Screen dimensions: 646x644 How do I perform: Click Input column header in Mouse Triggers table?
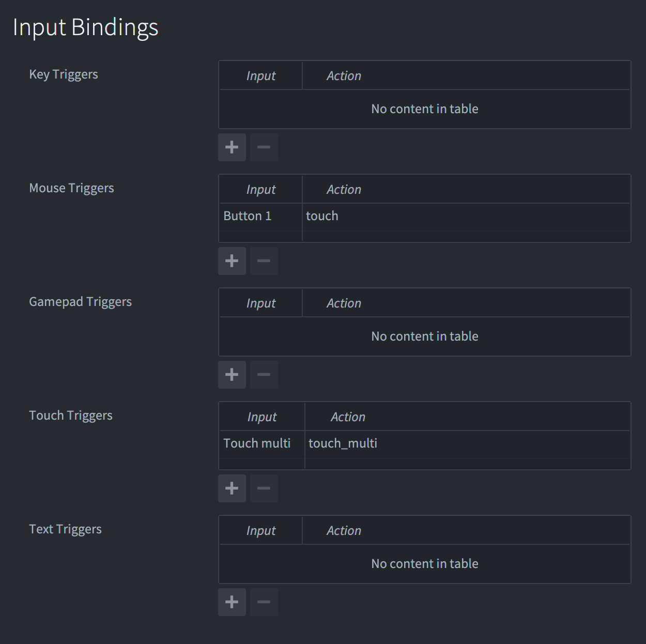[x=261, y=190]
